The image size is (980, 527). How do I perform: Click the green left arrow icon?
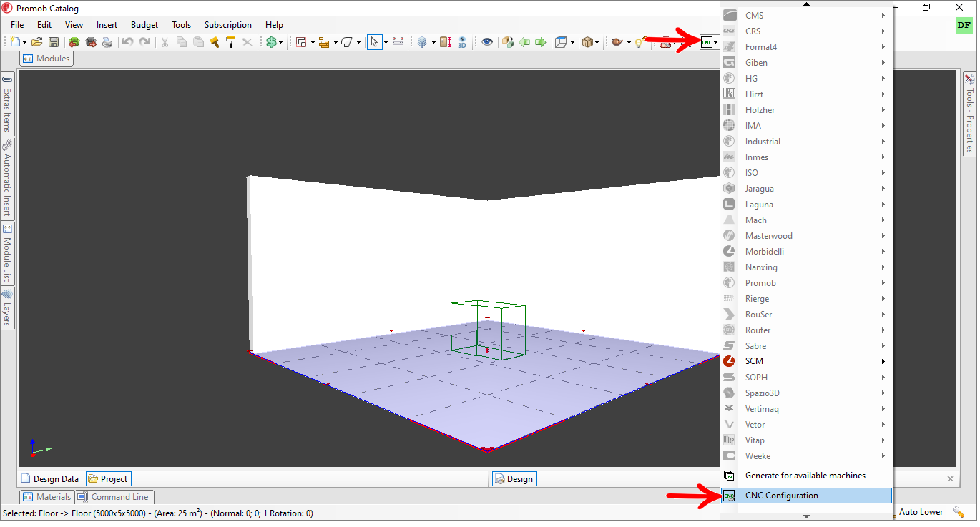(524, 42)
